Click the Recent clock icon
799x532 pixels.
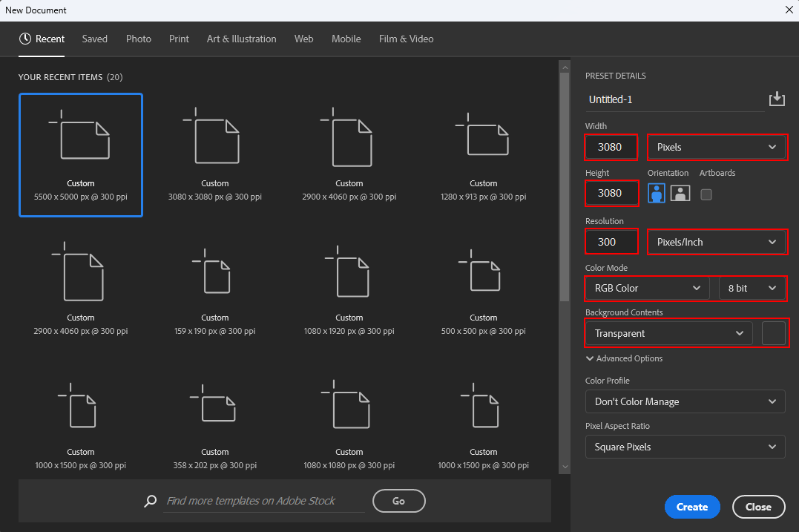(25, 39)
